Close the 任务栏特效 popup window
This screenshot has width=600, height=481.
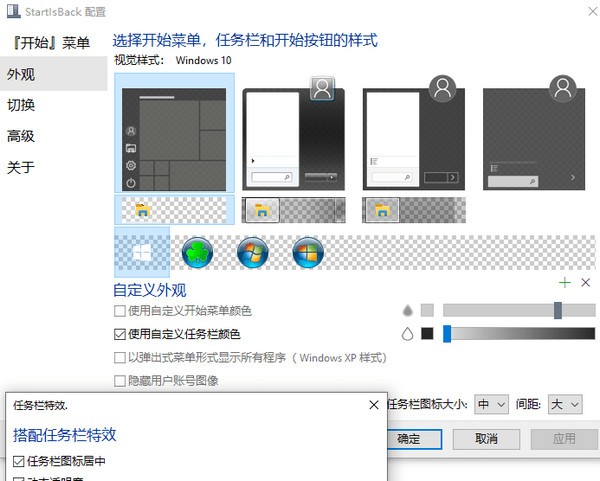[x=374, y=405]
